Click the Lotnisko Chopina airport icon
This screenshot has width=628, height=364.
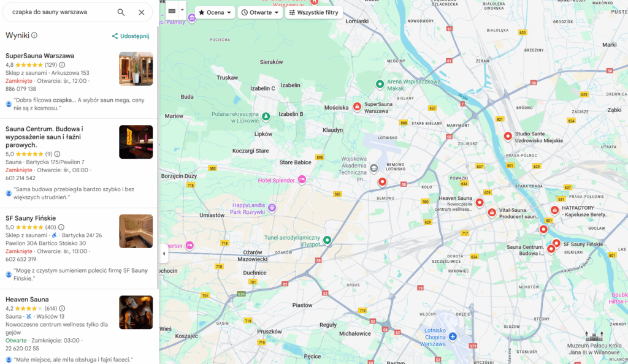[x=453, y=336]
